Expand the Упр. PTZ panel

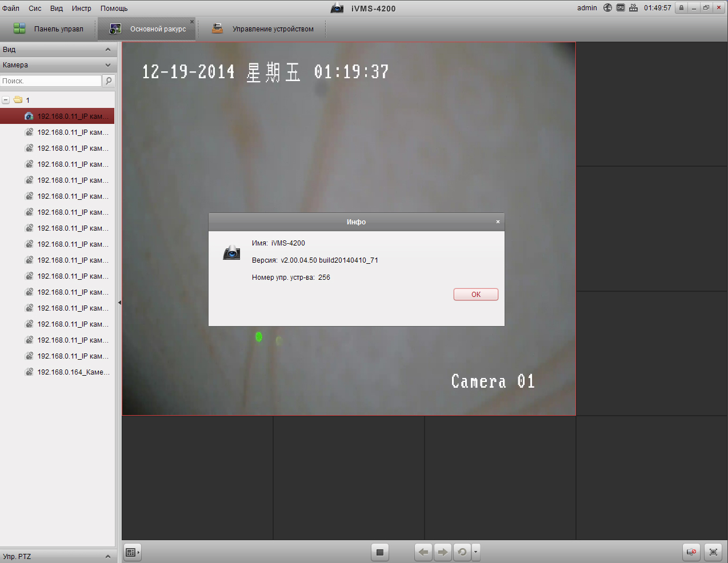pyautogui.click(x=108, y=557)
